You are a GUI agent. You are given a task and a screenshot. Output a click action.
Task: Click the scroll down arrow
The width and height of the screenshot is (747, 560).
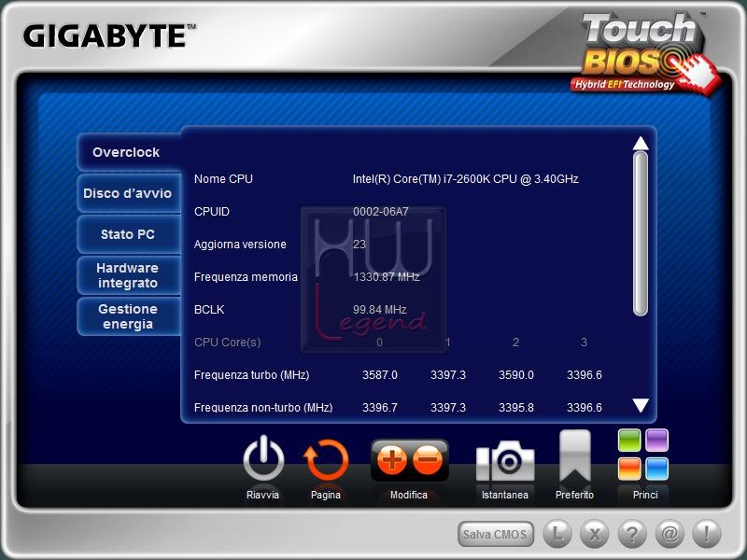pos(641,405)
